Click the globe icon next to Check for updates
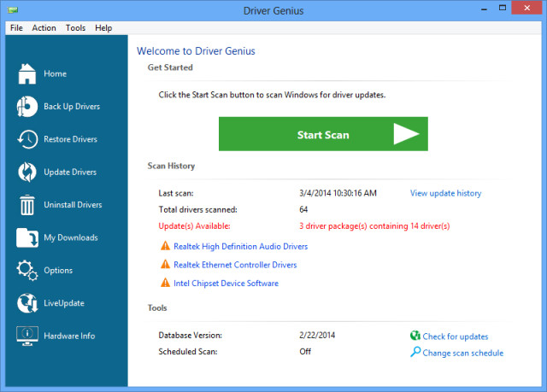Screen dimensions: 547x392 pos(415,336)
